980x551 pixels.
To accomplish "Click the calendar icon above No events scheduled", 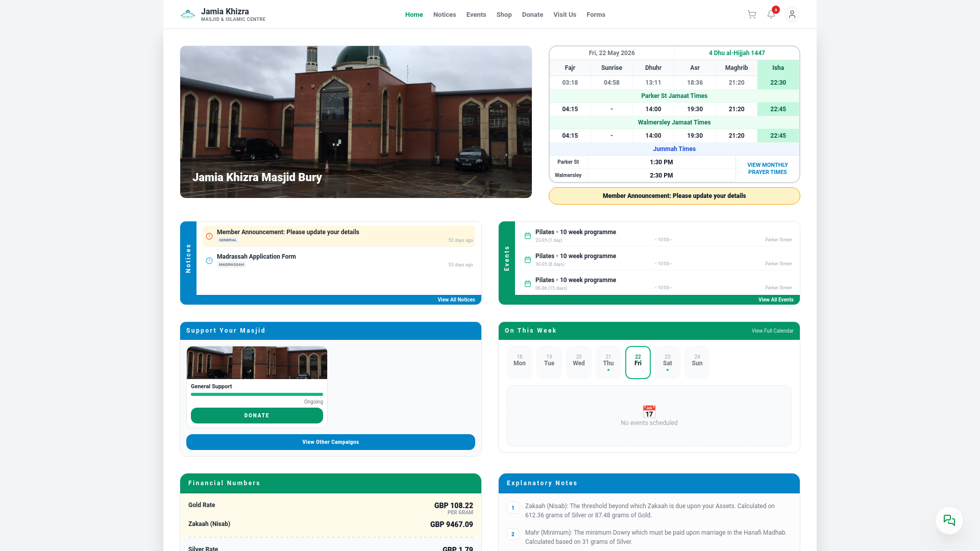I will (649, 411).
